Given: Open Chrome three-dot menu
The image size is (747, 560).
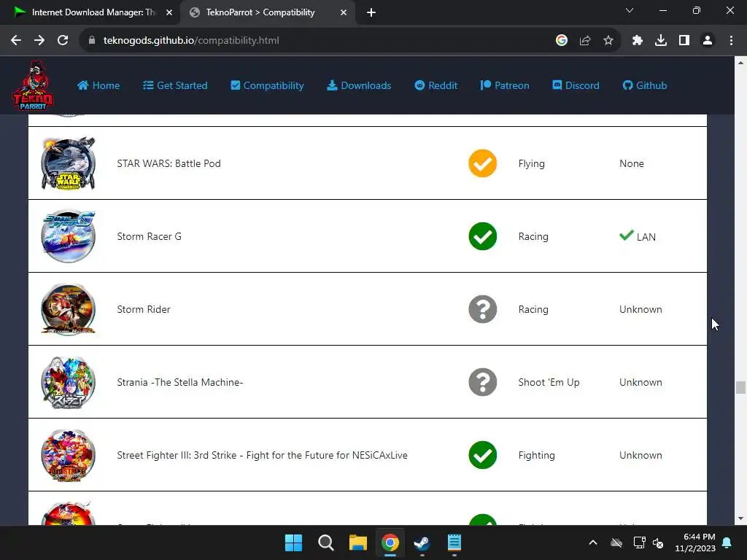Looking at the screenshot, I should [731, 41].
